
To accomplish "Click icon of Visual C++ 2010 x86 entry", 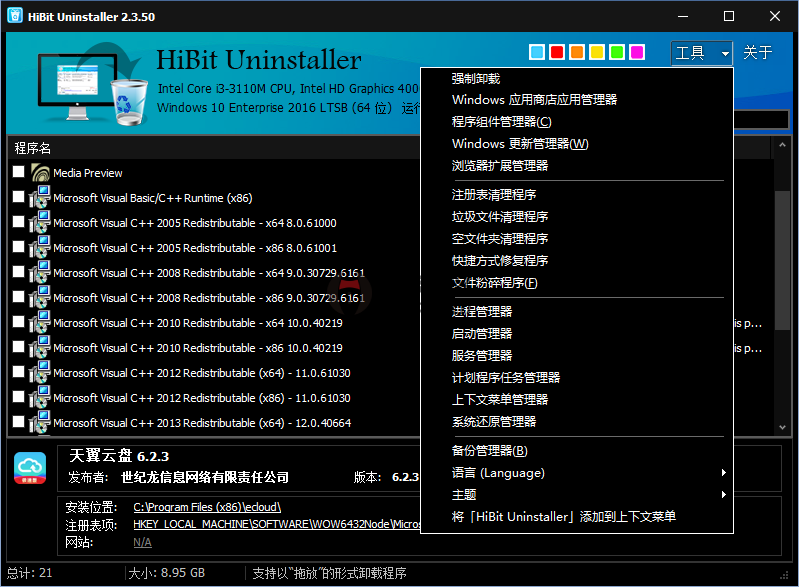I will point(40,348).
